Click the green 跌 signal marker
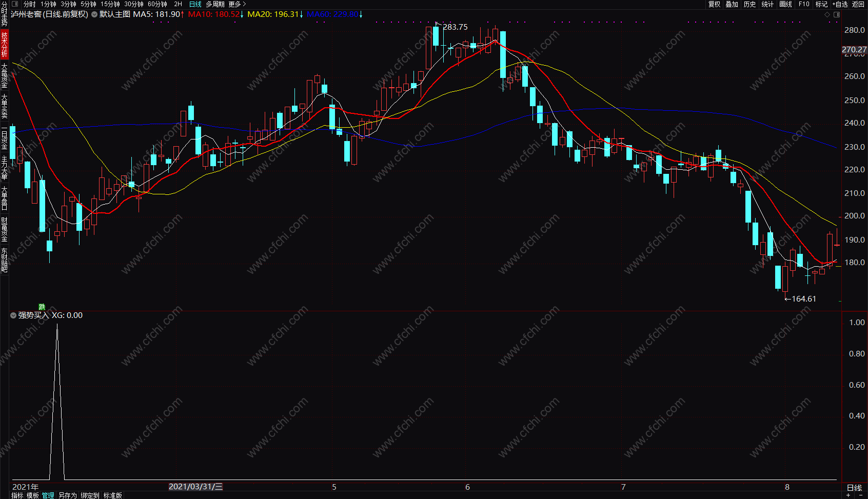 click(x=42, y=307)
